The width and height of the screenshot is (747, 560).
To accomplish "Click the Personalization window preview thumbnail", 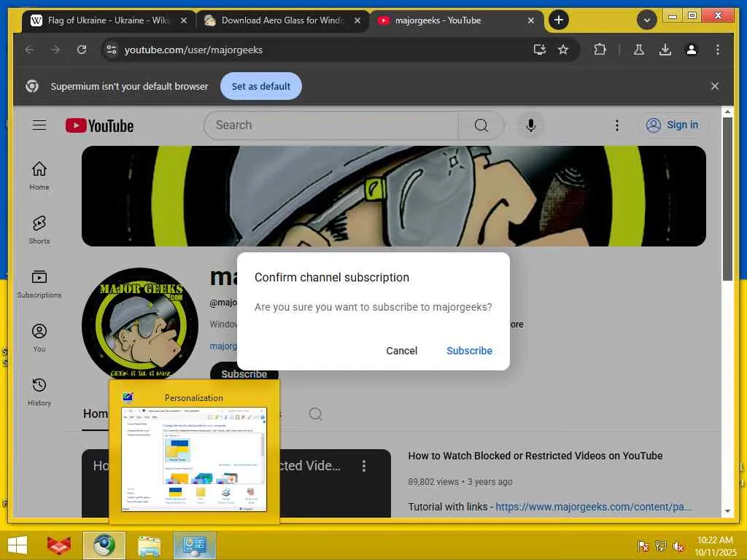I will pyautogui.click(x=194, y=459).
